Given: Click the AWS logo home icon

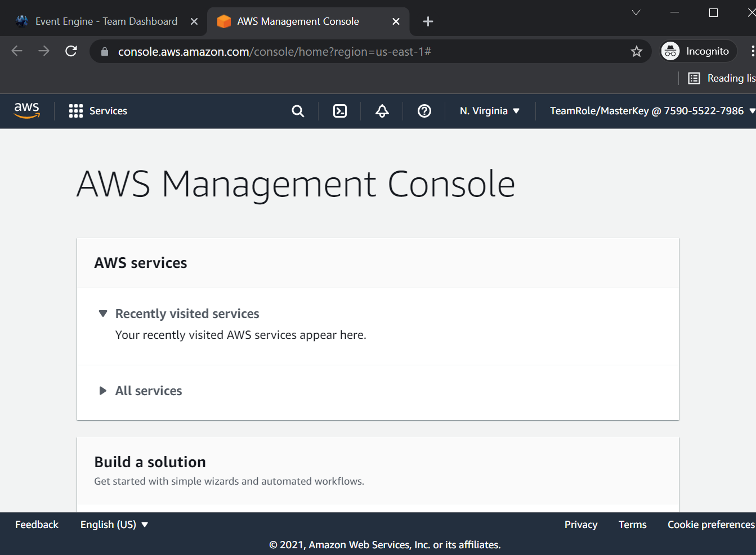Looking at the screenshot, I should (x=27, y=110).
